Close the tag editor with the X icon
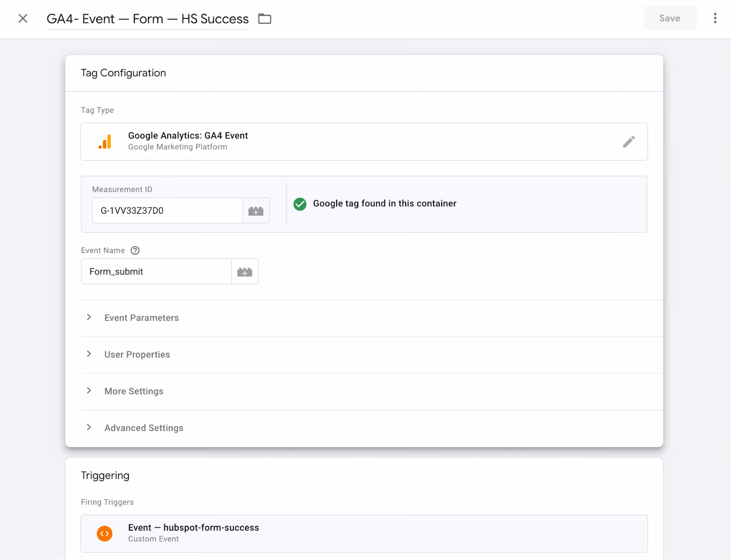 (x=23, y=18)
